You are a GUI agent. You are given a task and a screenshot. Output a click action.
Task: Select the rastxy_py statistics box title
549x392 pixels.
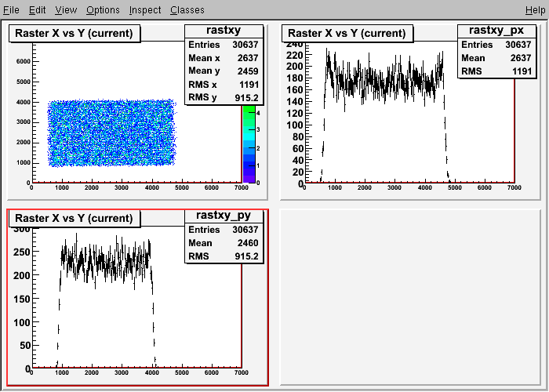pyautogui.click(x=224, y=216)
